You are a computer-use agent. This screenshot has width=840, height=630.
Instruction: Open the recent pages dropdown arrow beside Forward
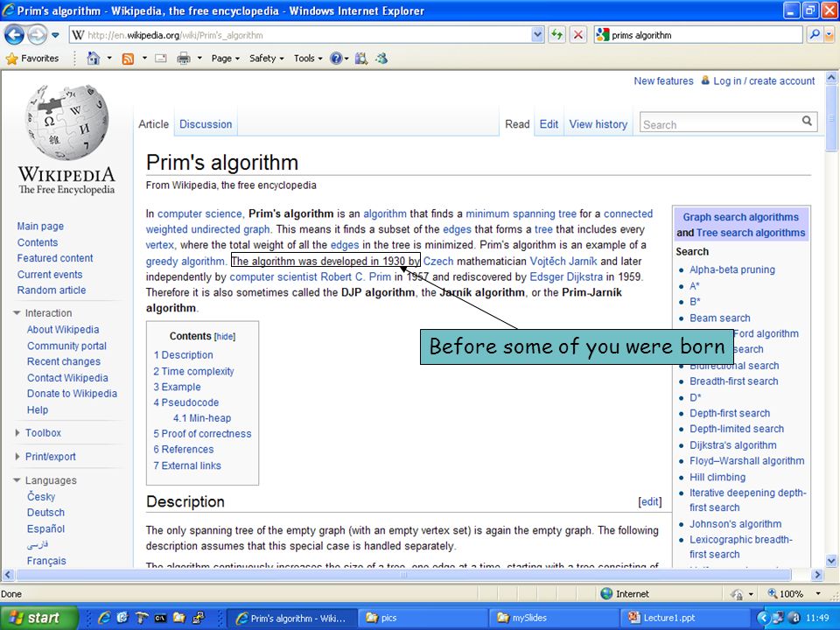[55, 35]
